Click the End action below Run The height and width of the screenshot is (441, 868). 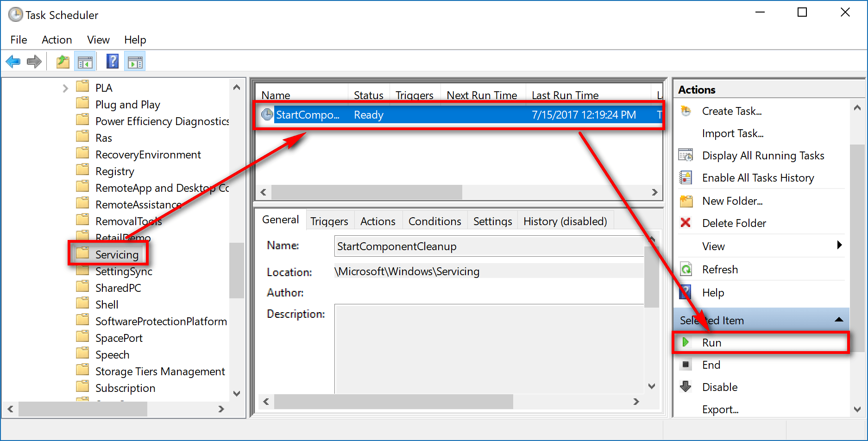click(x=712, y=365)
